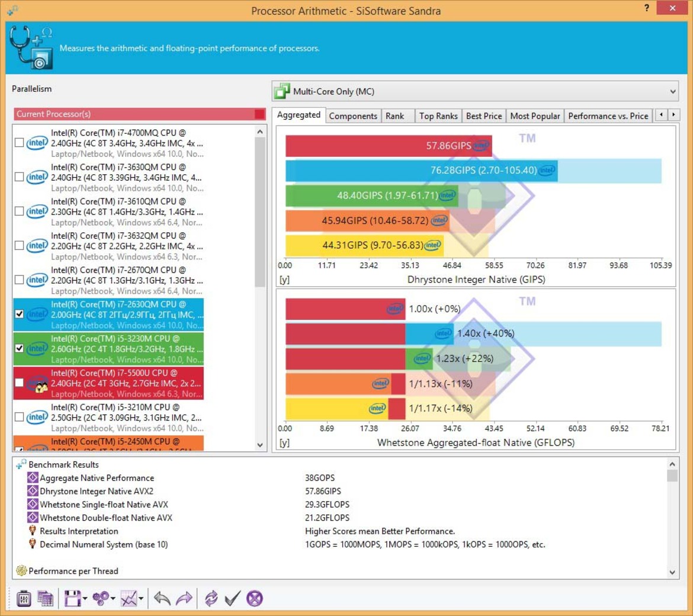The width and height of the screenshot is (693, 616).
Task: Click the [y] axis toggle under Whetstone chart
Action: (x=284, y=443)
